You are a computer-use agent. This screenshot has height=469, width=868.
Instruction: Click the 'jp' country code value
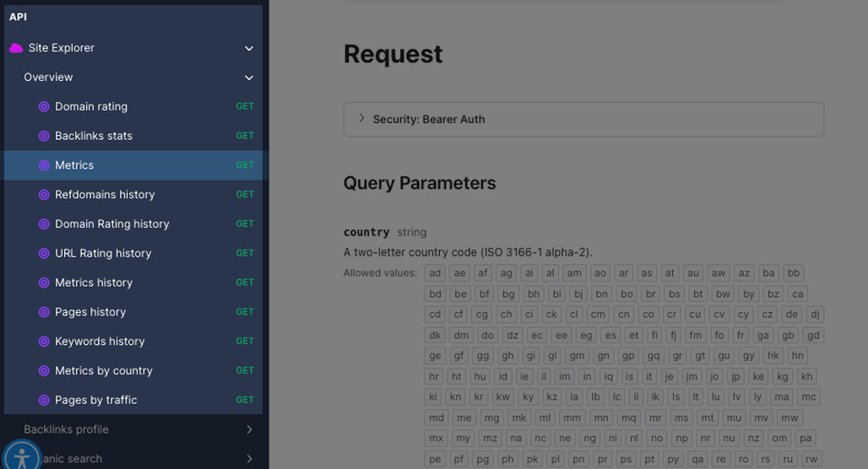pyautogui.click(x=735, y=377)
